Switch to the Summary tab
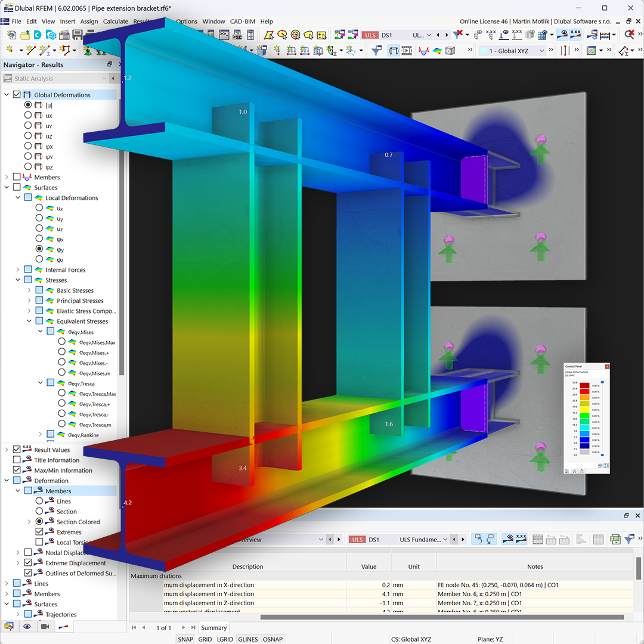The height and width of the screenshot is (644, 644). click(213, 627)
